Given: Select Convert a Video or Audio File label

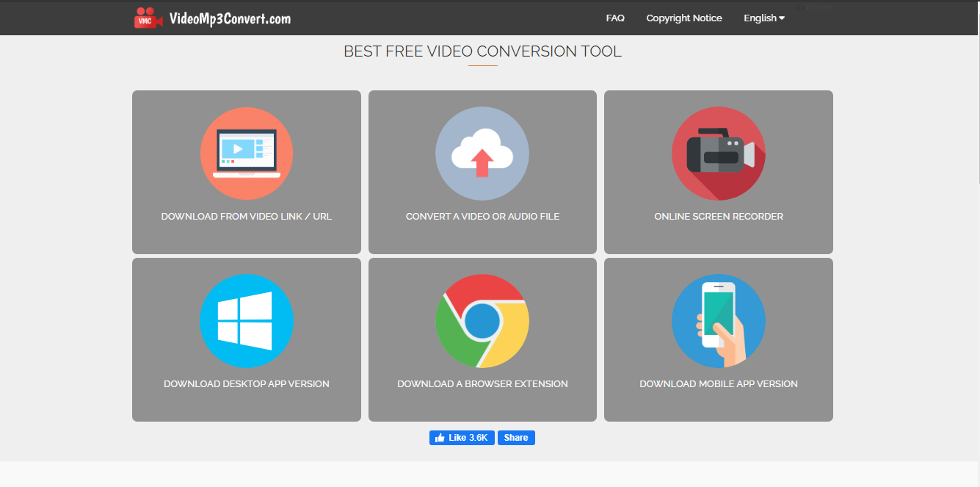Looking at the screenshot, I should pyautogui.click(x=482, y=217).
